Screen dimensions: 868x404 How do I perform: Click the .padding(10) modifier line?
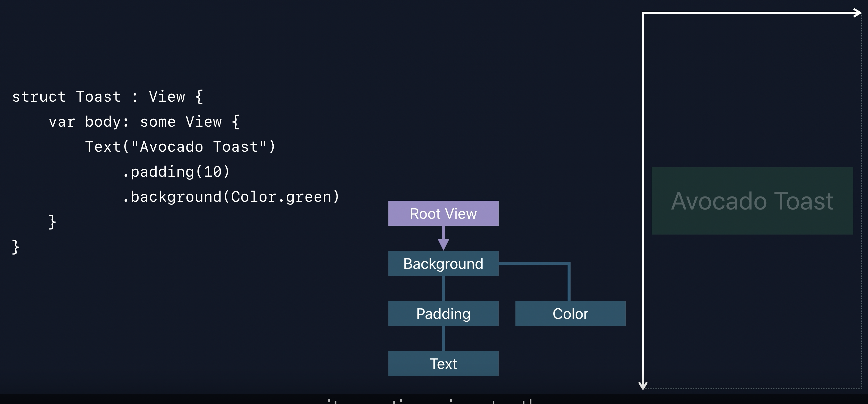pyautogui.click(x=176, y=172)
